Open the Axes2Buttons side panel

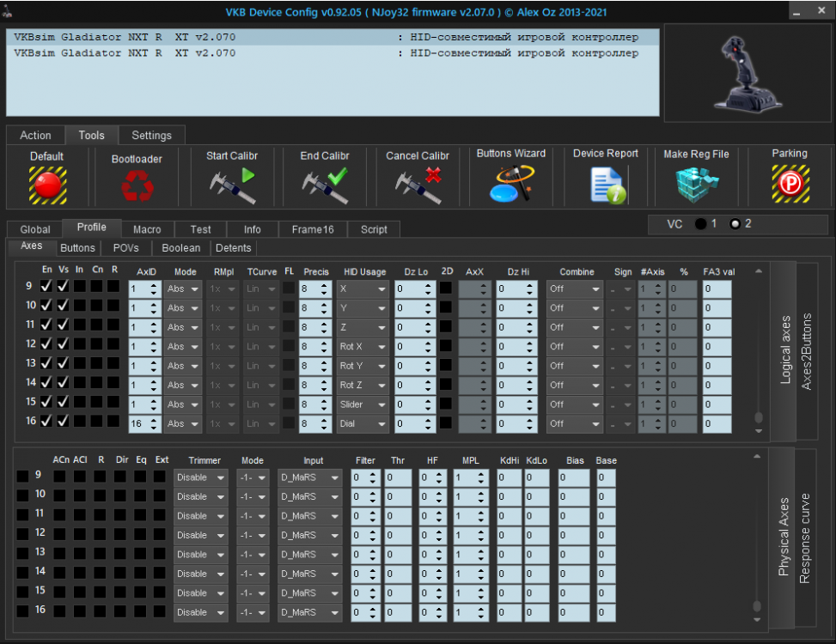807,352
